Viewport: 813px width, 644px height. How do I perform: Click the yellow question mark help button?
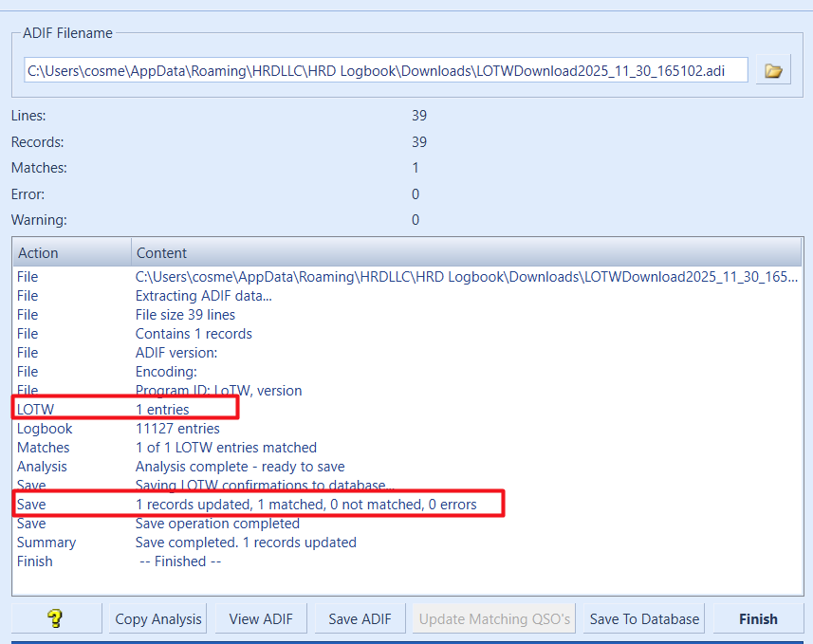point(56,618)
